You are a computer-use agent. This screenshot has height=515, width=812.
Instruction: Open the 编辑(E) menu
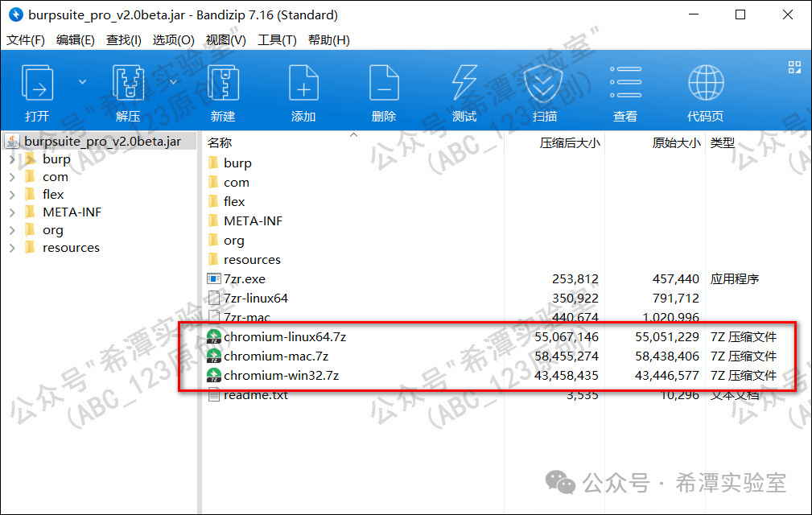click(x=76, y=40)
